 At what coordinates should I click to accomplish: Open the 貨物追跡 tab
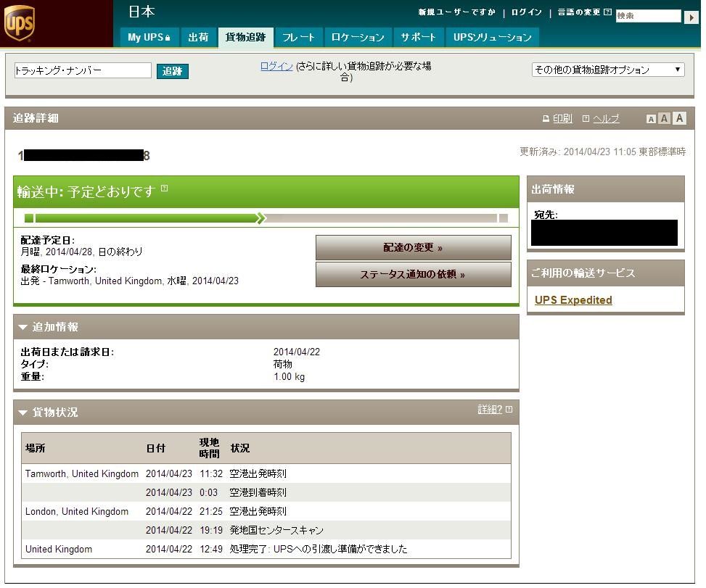(x=245, y=38)
